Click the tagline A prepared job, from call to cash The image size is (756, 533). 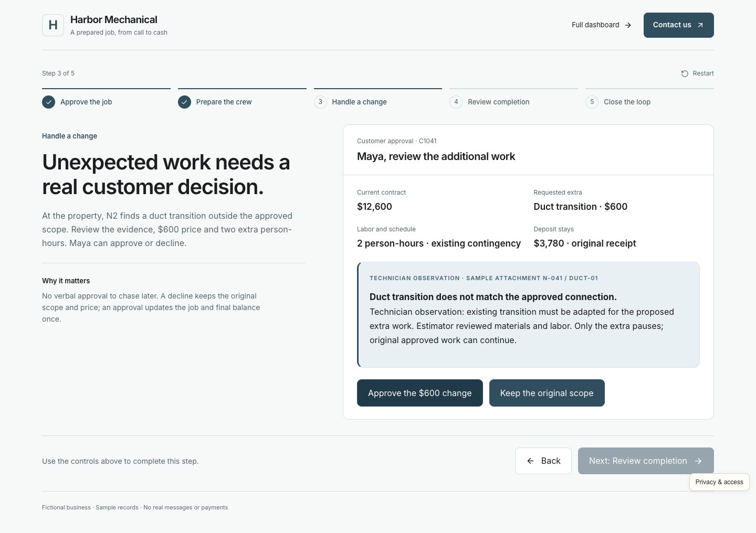(x=119, y=33)
